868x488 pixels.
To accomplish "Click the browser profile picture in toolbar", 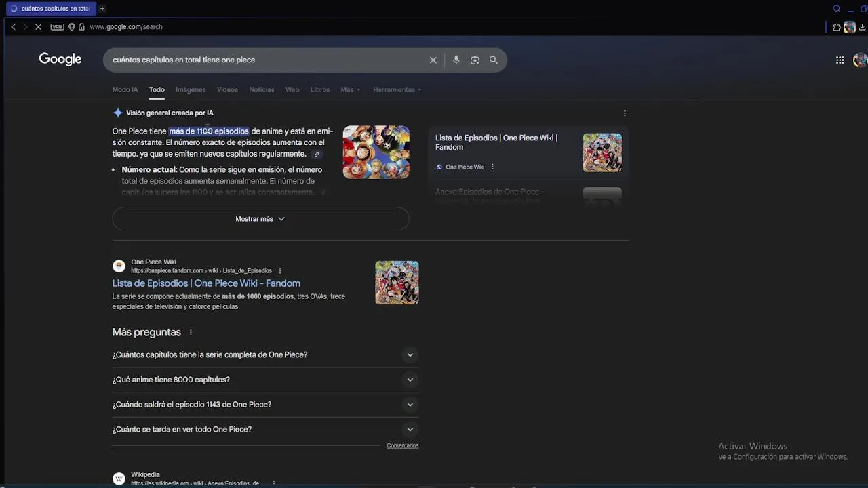I will tap(850, 27).
